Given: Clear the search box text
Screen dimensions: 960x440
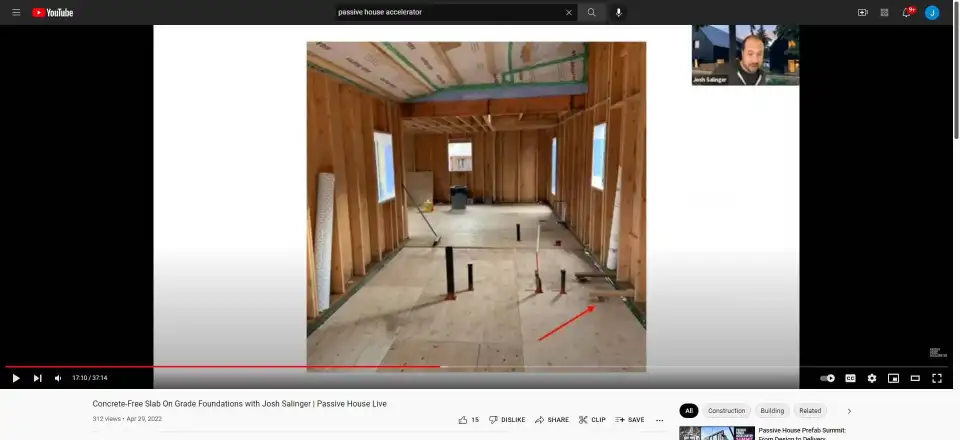Looking at the screenshot, I should (569, 12).
